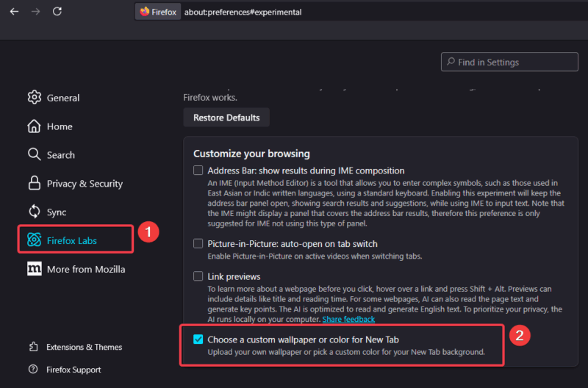Uncheck custom wallpaper or color for New Tab

click(x=198, y=339)
